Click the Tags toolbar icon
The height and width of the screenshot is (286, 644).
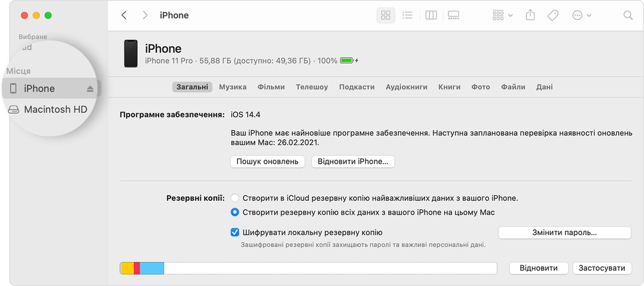[x=553, y=15]
